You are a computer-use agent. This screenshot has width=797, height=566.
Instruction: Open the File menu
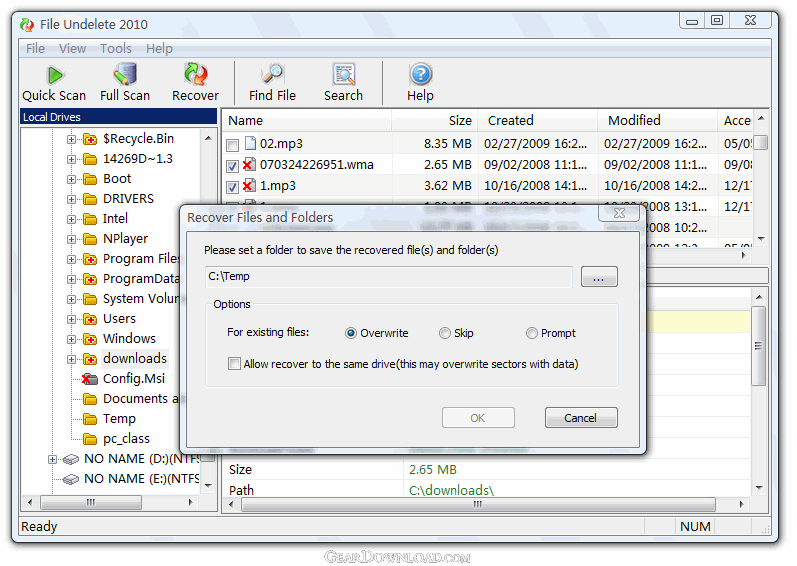[35, 49]
